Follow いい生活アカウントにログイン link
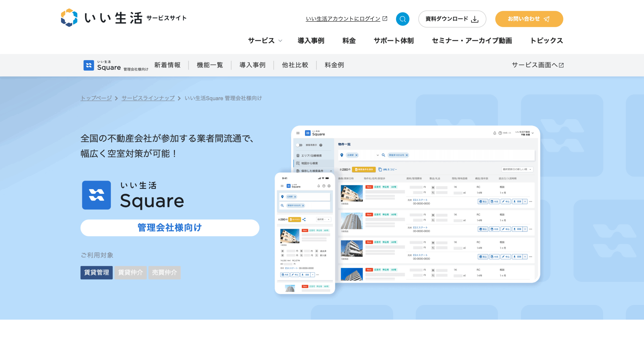This screenshot has width=644, height=363. pyautogui.click(x=343, y=19)
